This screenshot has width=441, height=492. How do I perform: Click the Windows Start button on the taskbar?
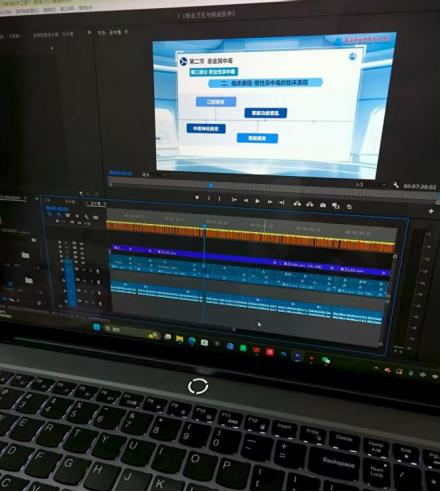pos(97,327)
